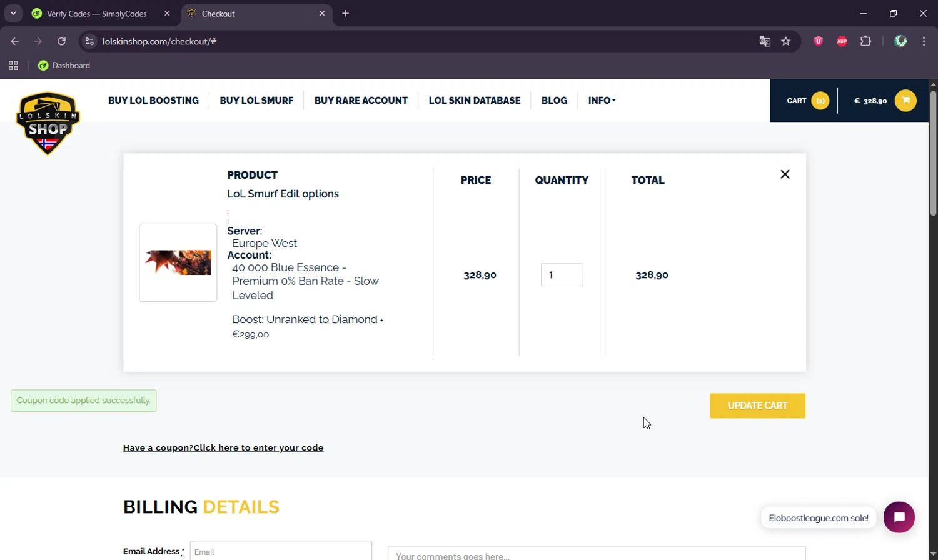This screenshot has height=560, width=938.
Task: Minimize the browser window
Action: (863, 13)
